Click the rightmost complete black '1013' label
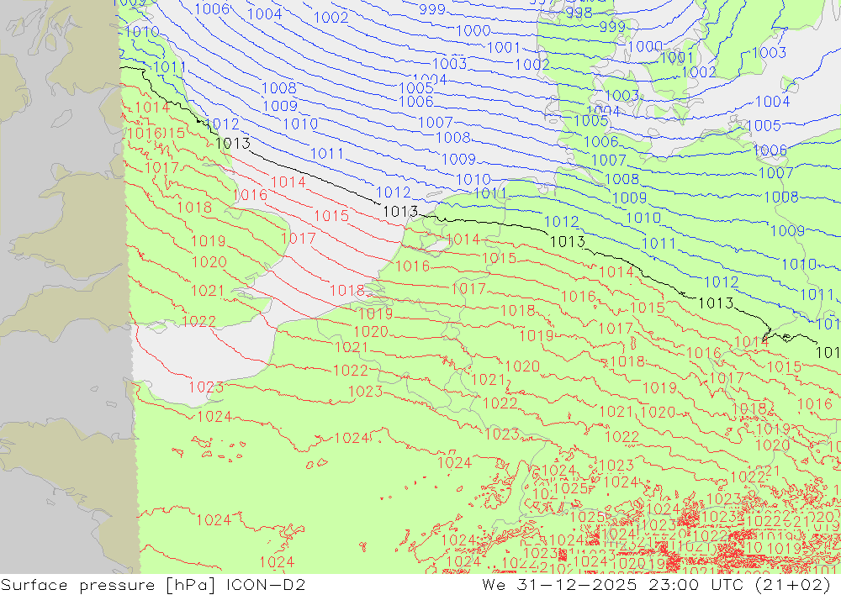The width and height of the screenshot is (841, 616). click(716, 303)
